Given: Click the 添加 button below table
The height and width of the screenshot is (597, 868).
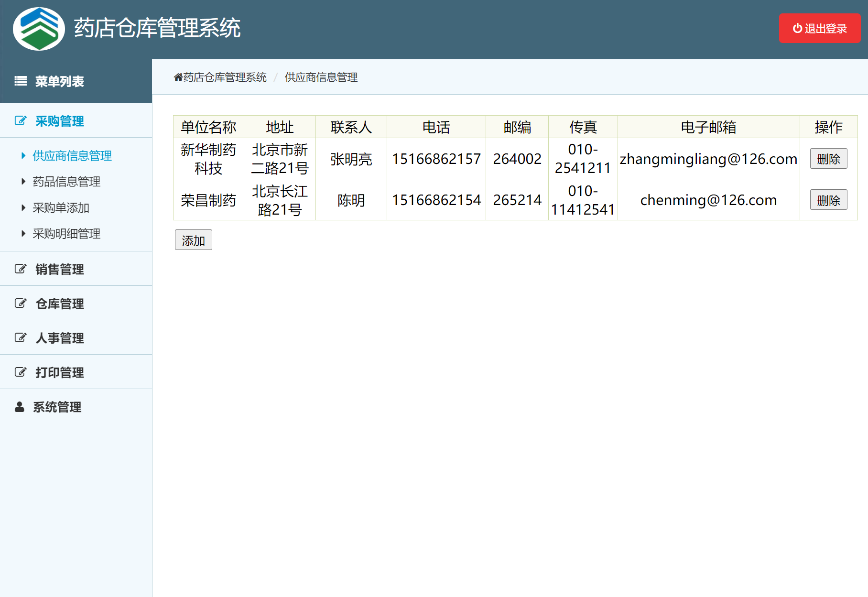Looking at the screenshot, I should (x=193, y=240).
